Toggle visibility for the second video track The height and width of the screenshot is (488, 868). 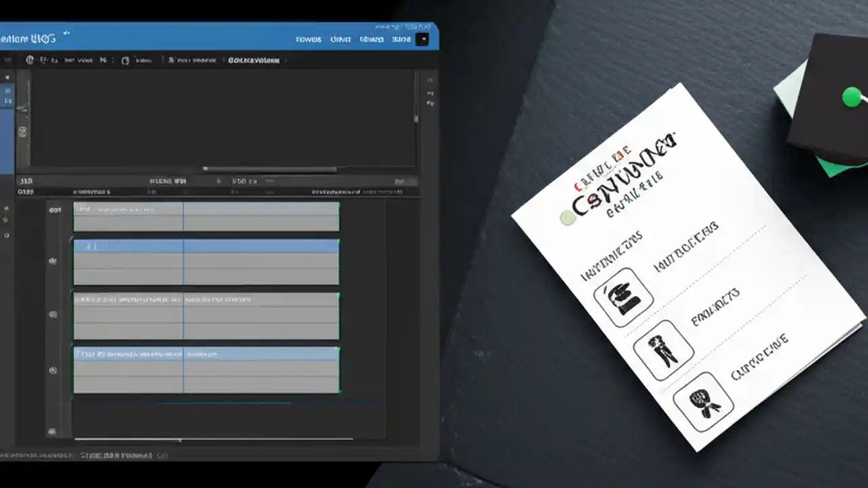point(52,261)
